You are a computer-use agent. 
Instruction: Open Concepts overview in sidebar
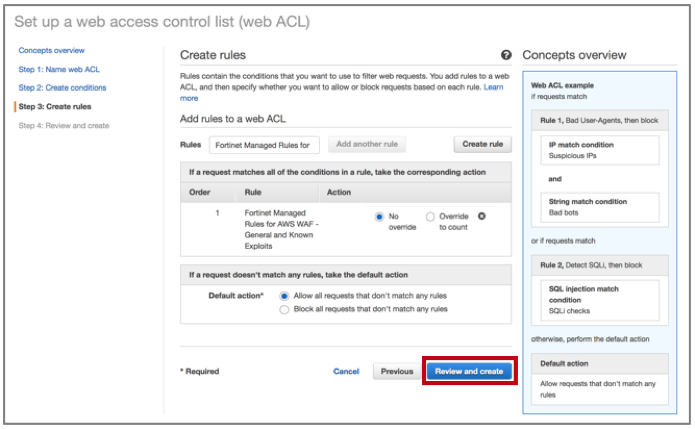tap(51, 50)
